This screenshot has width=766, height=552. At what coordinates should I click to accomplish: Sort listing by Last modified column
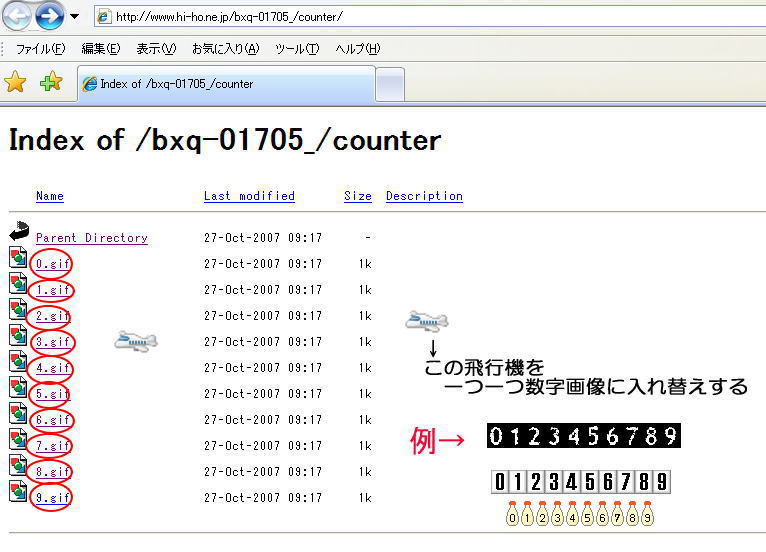249,196
